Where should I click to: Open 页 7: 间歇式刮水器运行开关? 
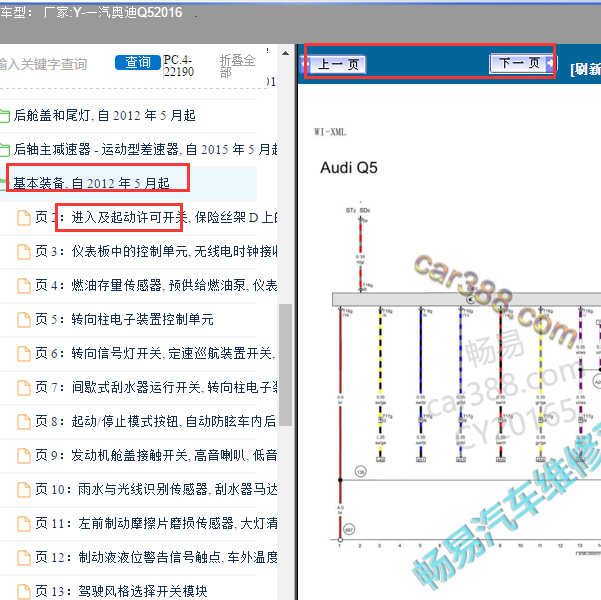pyautogui.click(x=156, y=387)
